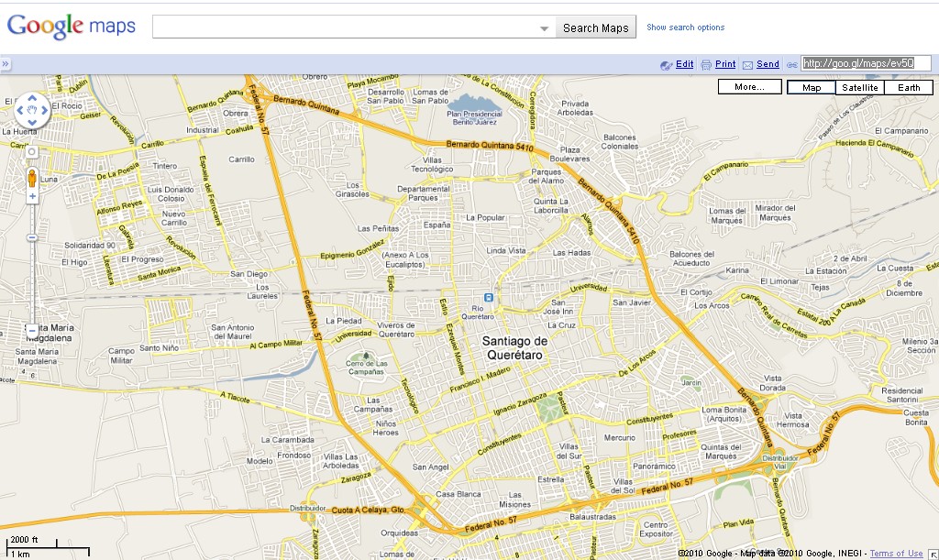
Task: Open the More... dropdown
Action: [x=749, y=86]
